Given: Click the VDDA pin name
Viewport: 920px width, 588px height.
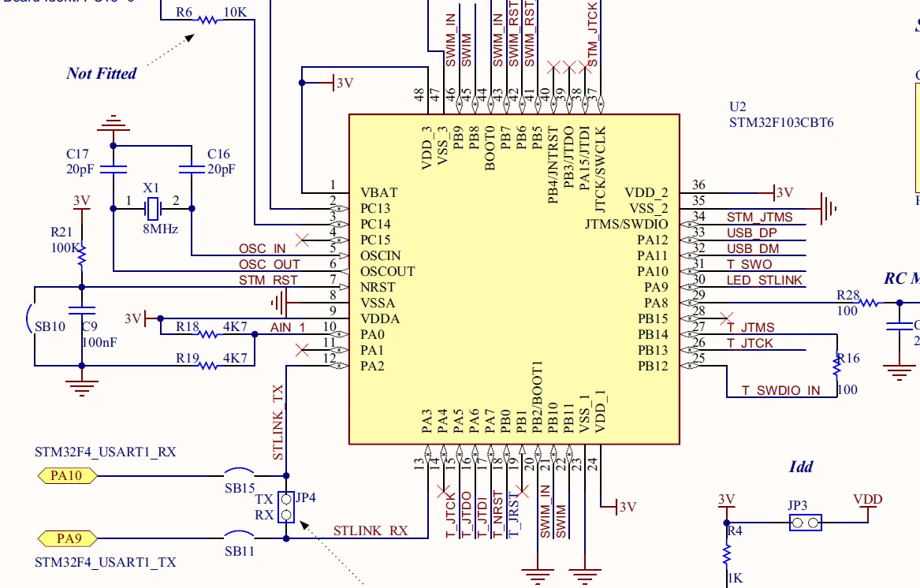Looking at the screenshot, I should click(x=380, y=318).
